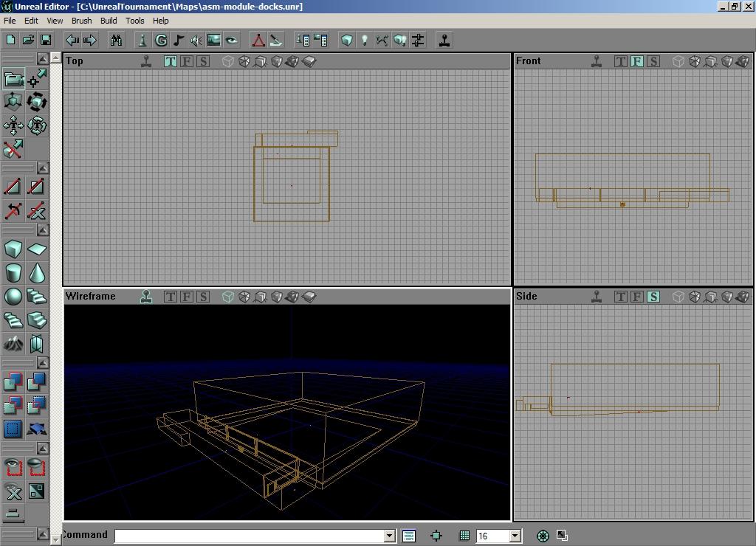756x546 pixels.
Task: Expand the Command history dropdown
Action: 389,536
